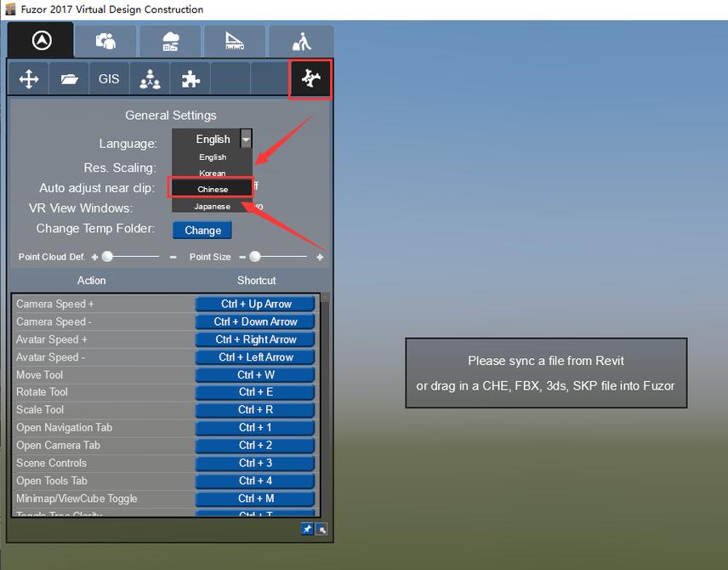Click the general settings icon

click(x=310, y=79)
